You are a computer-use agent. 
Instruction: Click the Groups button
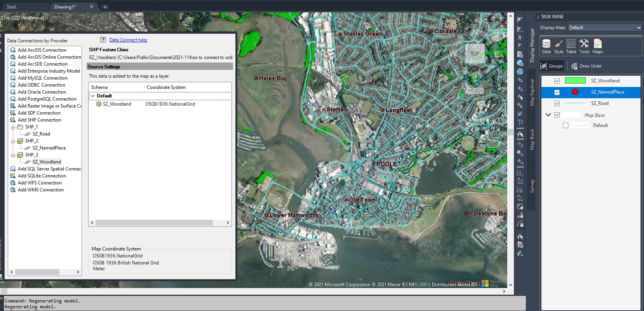click(x=552, y=66)
